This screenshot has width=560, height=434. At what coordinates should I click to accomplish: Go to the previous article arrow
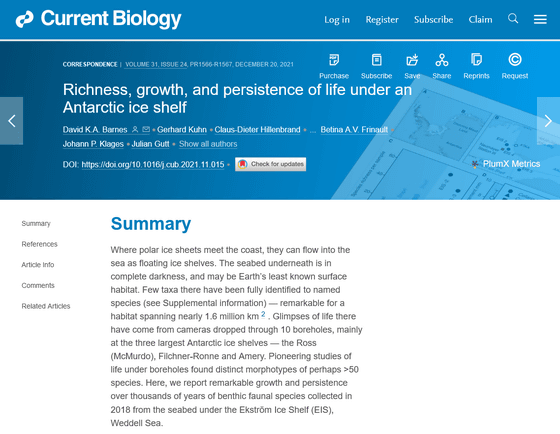[x=11, y=121]
